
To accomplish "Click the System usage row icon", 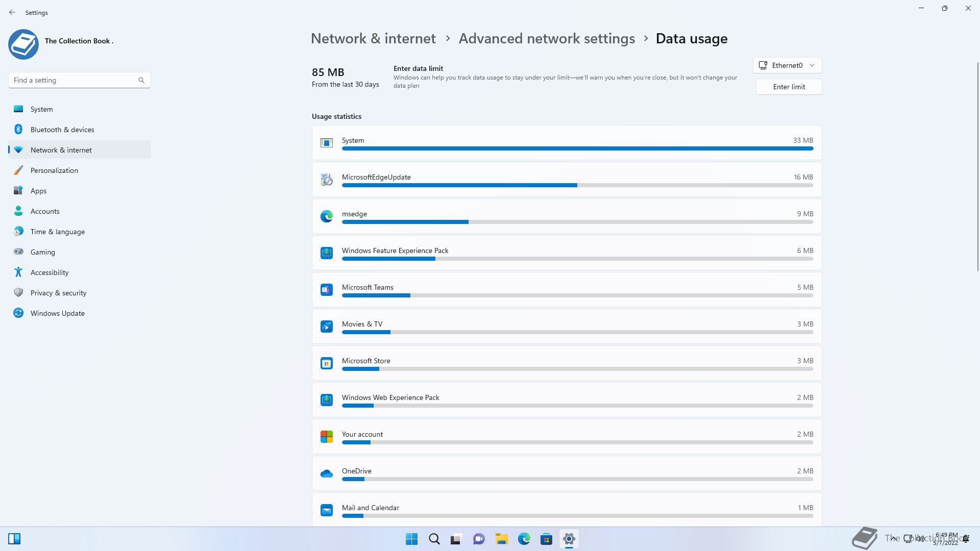I will point(327,143).
